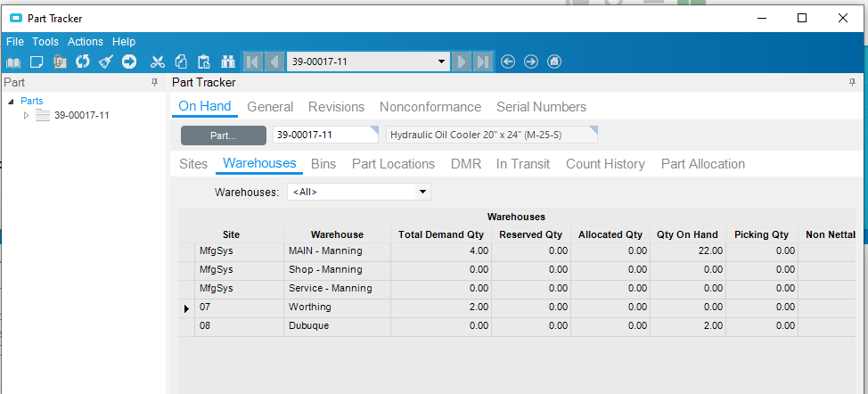
Task: Click the attachments paperclip icon
Action: [x=60, y=62]
